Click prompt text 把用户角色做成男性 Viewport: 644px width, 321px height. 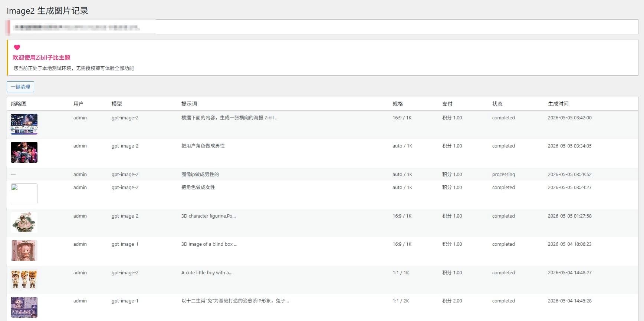(x=203, y=146)
